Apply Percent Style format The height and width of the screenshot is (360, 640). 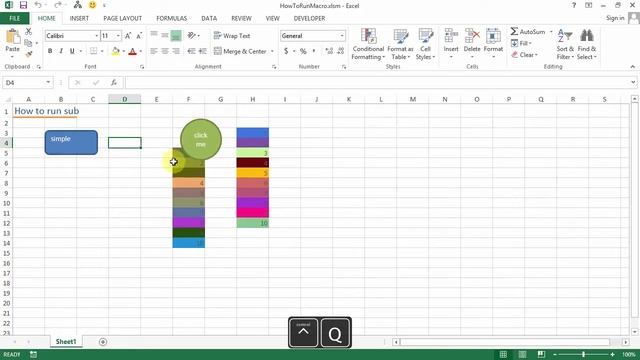[303, 51]
